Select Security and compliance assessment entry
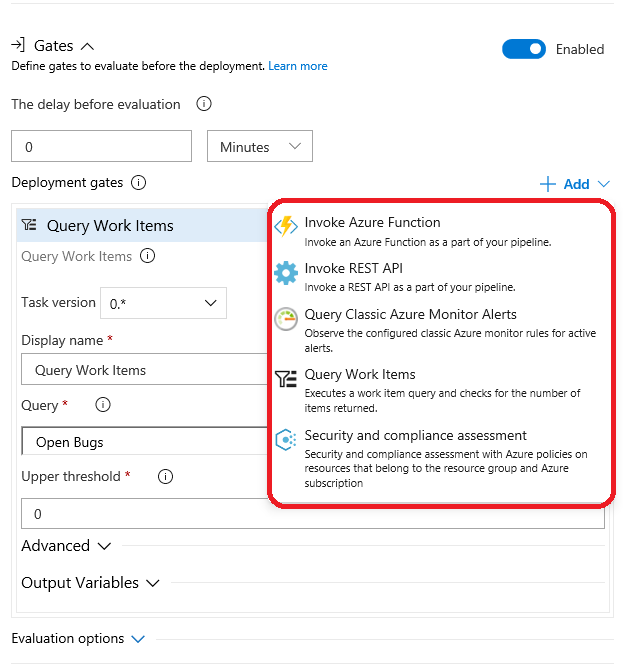Viewport: 639px width, 667px height. click(x=440, y=458)
